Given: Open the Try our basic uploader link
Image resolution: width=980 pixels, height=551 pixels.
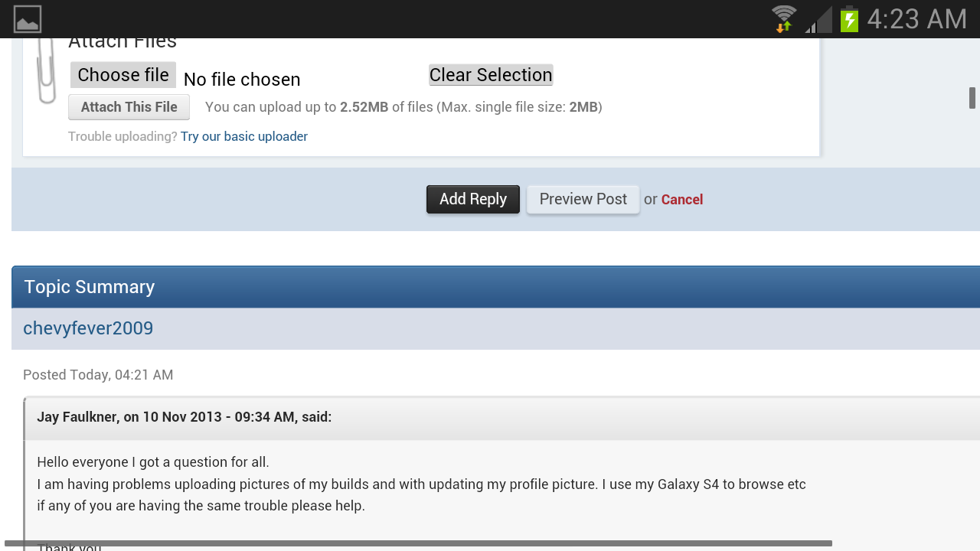Looking at the screenshot, I should pyautogui.click(x=244, y=136).
